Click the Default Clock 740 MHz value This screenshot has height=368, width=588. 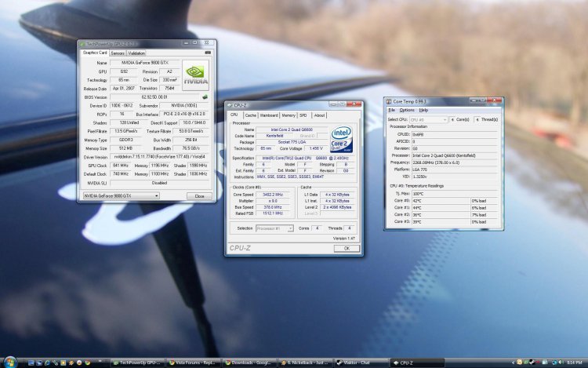pos(121,174)
